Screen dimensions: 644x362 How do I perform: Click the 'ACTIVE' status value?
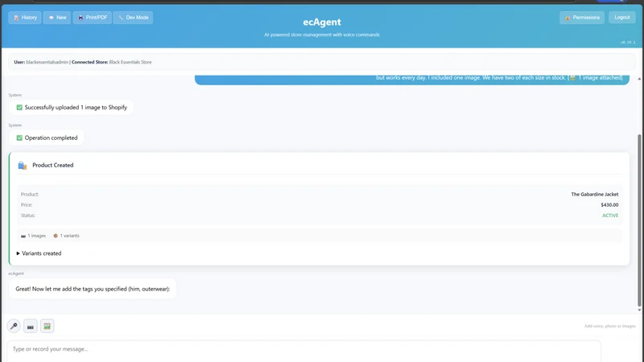pyautogui.click(x=610, y=216)
